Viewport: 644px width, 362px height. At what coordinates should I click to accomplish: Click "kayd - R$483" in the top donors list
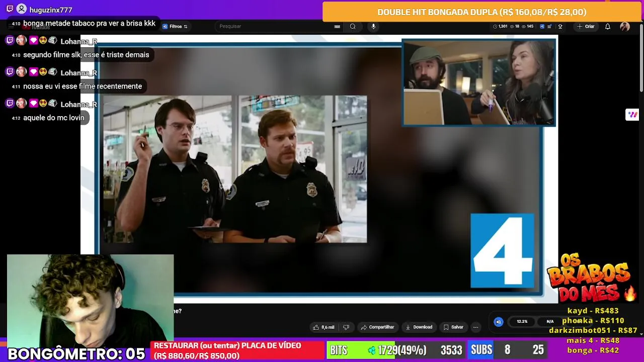pos(593,311)
